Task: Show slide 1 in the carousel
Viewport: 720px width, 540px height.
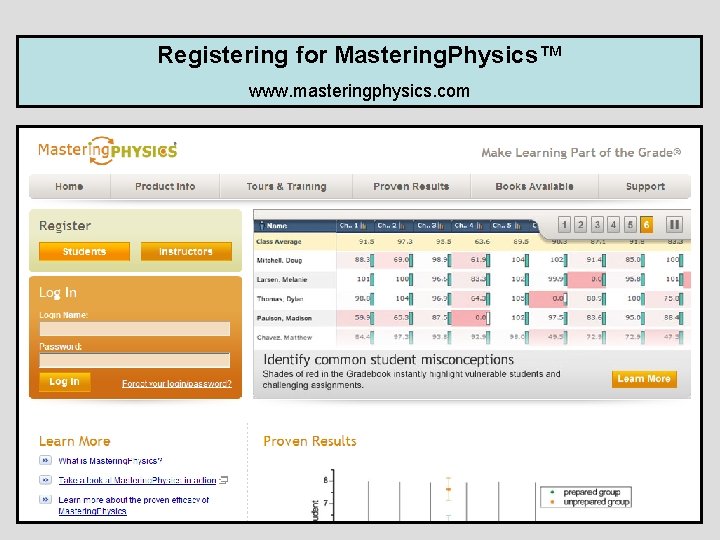Action: coord(564,225)
